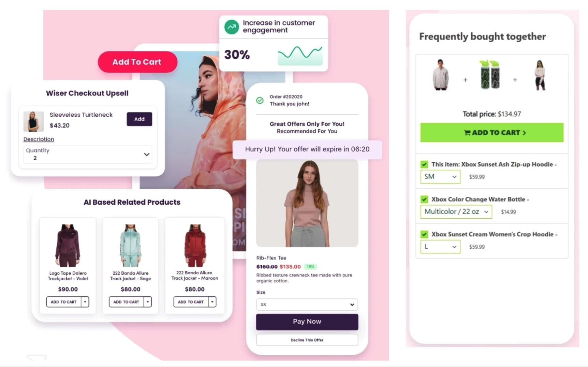Viewport: 588px width, 367px height.
Task: Click the order confirmed checkmark icon
Action: 260,100
